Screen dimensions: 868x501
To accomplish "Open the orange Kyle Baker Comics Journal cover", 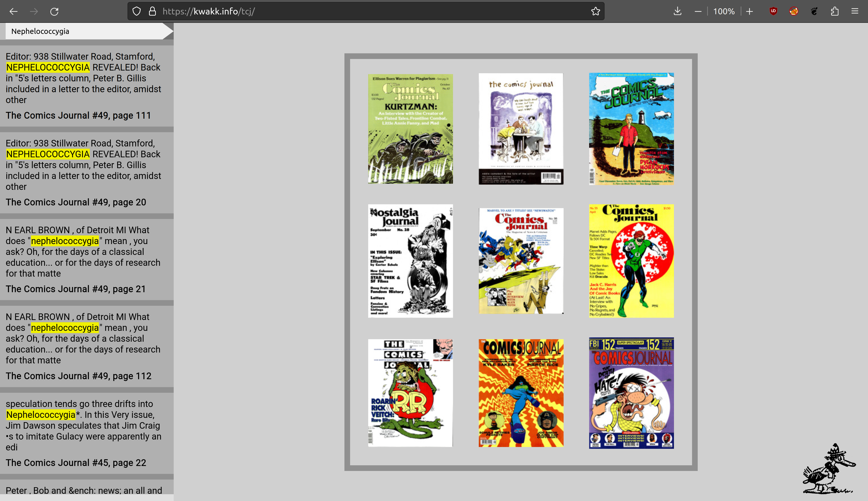I will pos(521,393).
